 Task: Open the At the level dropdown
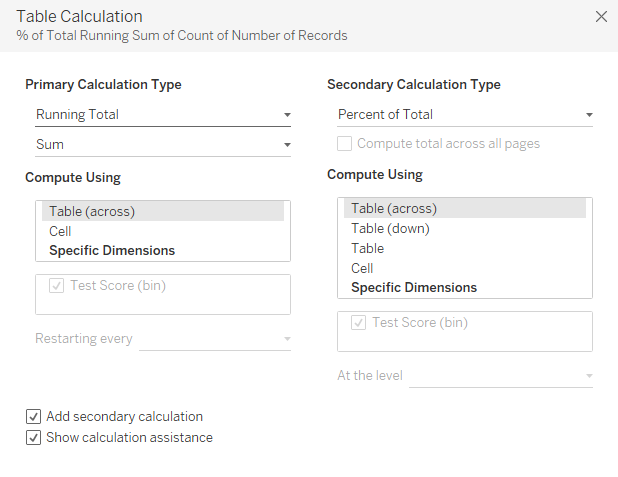click(502, 376)
